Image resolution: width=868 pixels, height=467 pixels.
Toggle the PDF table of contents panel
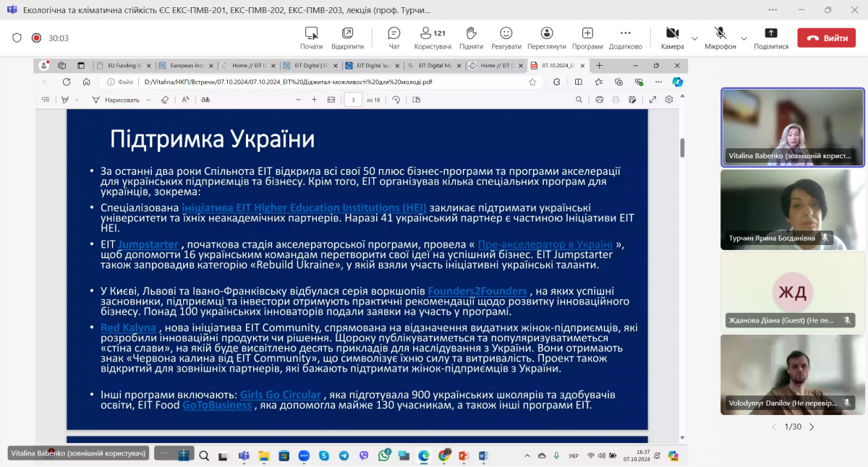(x=44, y=100)
